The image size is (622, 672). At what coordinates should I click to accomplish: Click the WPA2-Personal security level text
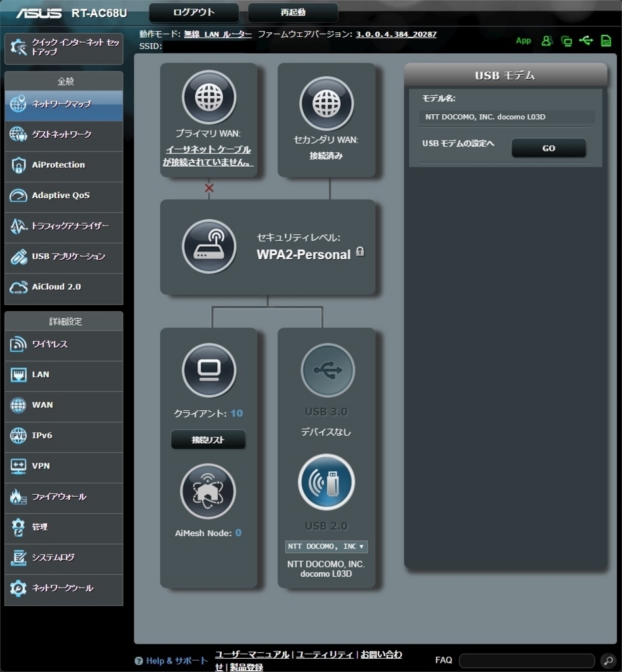[x=304, y=255]
